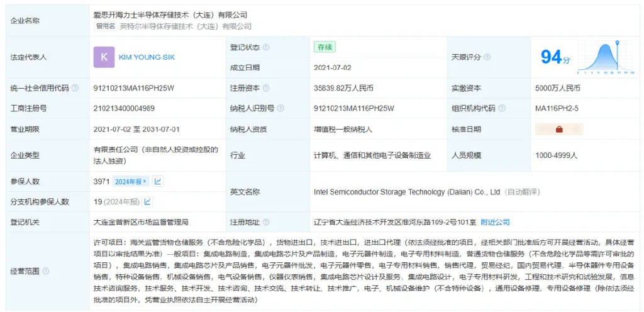Click help icon beside 经营范围
Viewport: 644px width, 312px height.
45,271
